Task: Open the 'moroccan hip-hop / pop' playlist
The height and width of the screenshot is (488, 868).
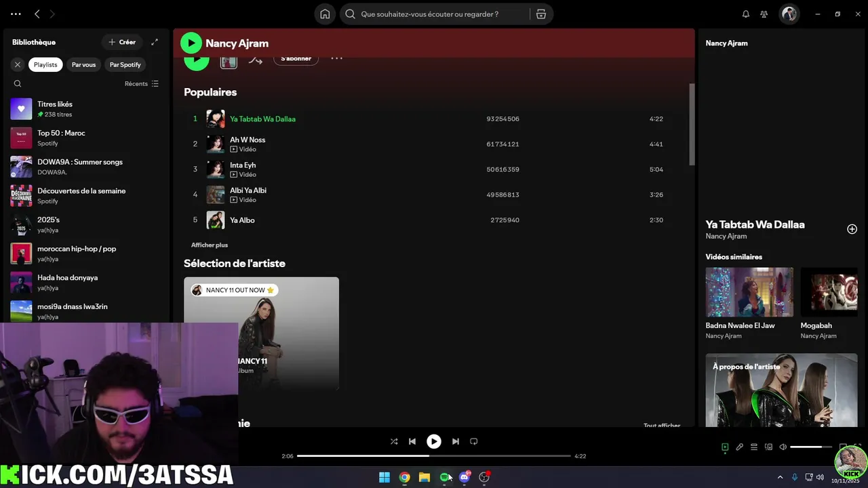Action: pyautogui.click(x=86, y=253)
